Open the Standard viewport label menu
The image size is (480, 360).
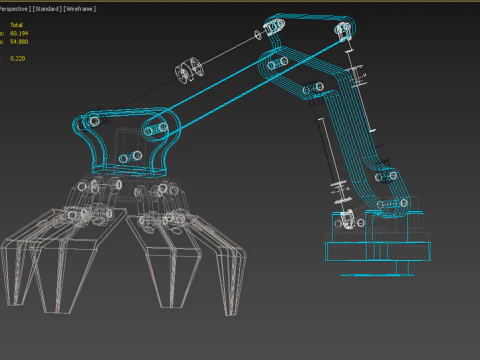47,9
